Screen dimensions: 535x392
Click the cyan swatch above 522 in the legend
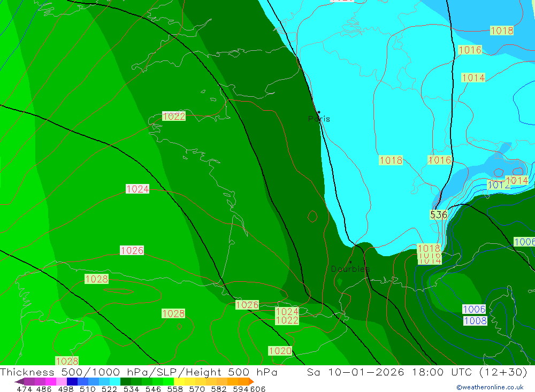point(115,381)
